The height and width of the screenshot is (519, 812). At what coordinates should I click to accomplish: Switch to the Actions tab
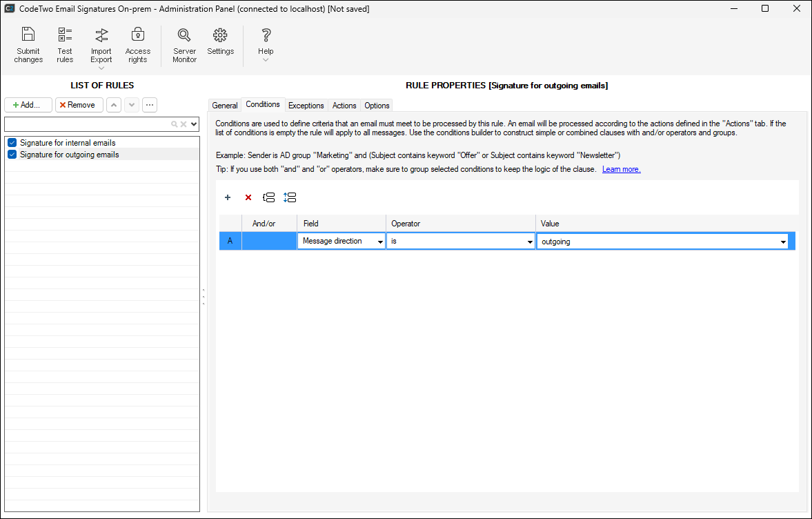click(x=344, y=106)
